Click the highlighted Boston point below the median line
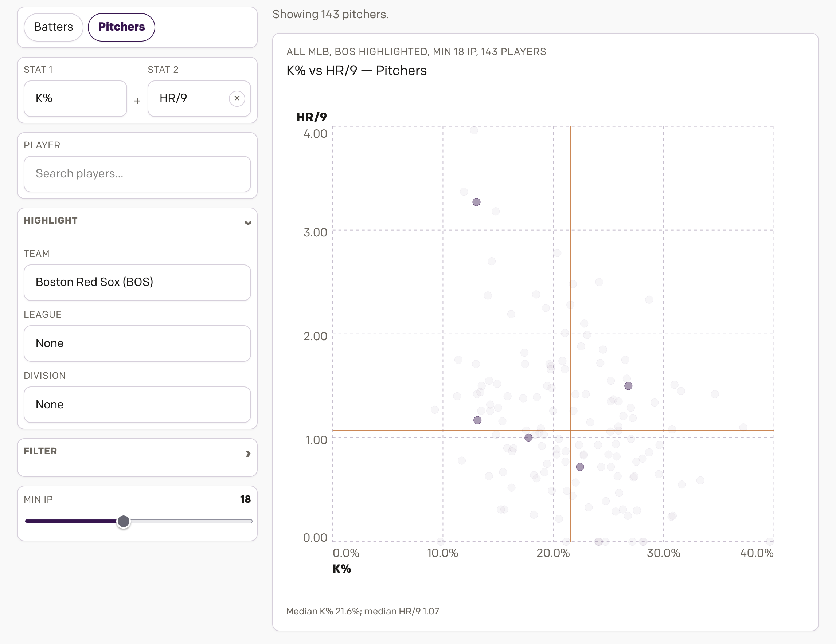Viewport: 836px width, 644px height. (x=580, y=467)
